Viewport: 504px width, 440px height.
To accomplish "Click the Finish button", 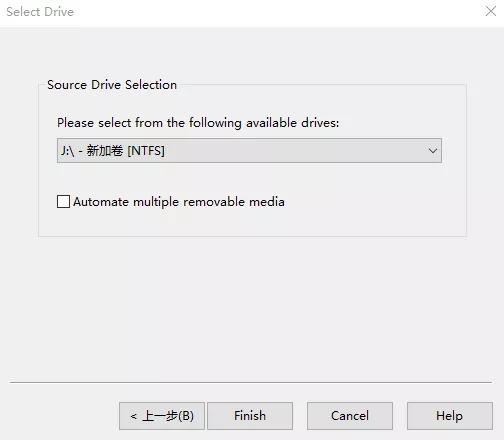I will (250, 416).
